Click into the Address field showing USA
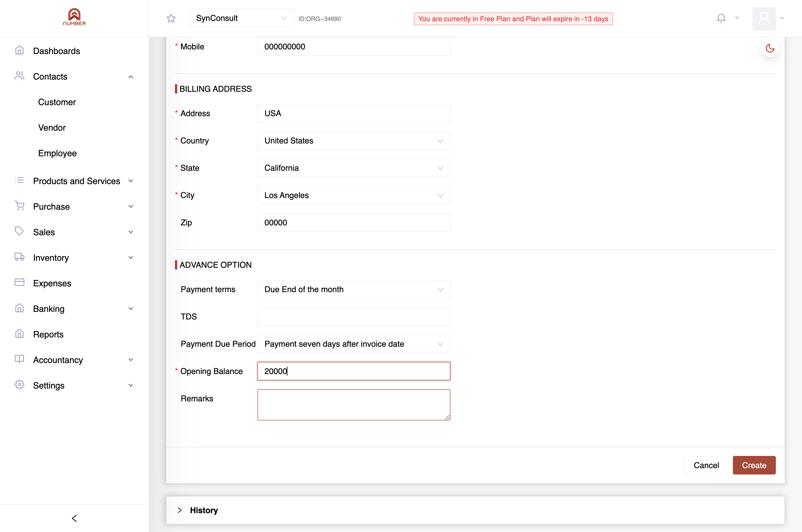Screen dimensions: 802x532 coord(354,113)
